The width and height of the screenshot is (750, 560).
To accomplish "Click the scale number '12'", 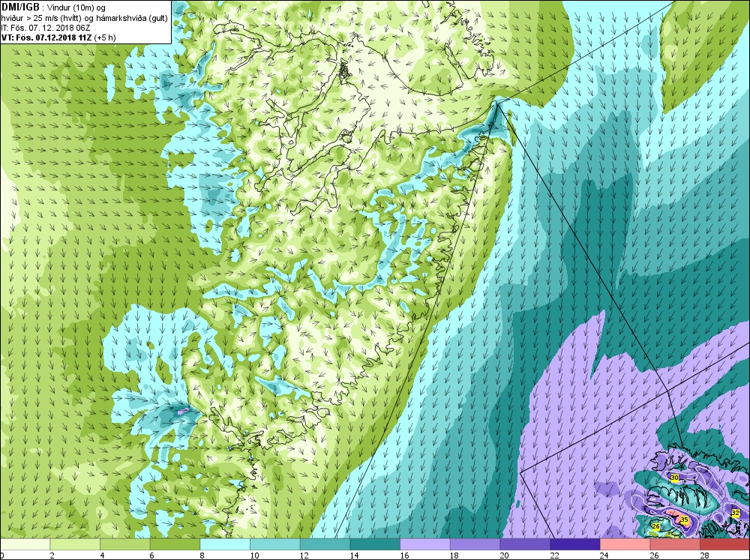I will click(x=304, y=556).
